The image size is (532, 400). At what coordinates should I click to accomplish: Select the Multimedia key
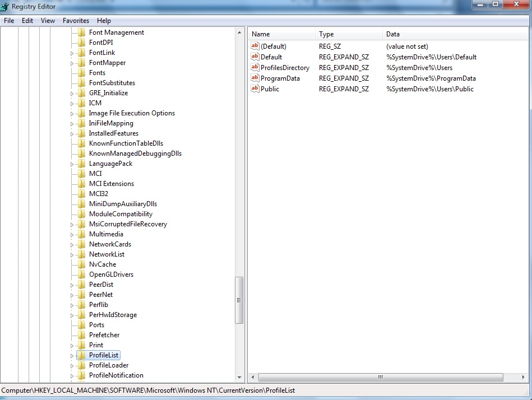(106, 234)
